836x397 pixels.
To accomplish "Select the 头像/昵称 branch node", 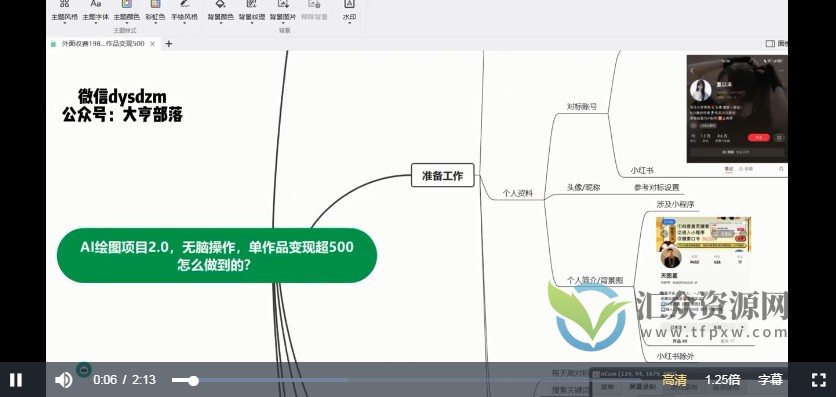I will [583, 188].
